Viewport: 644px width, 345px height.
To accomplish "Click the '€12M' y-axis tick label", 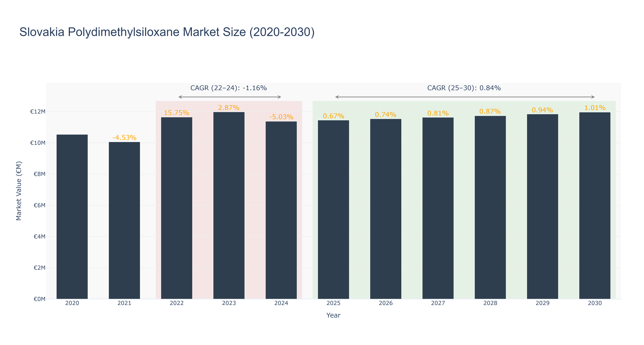I will coord(38,112).
